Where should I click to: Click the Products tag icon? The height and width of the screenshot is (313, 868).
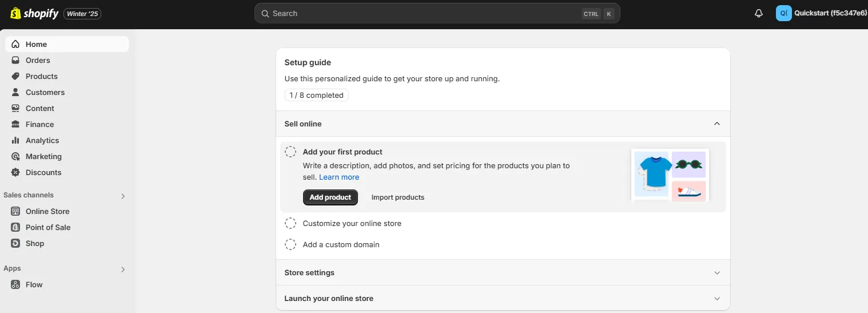(15, 76)
